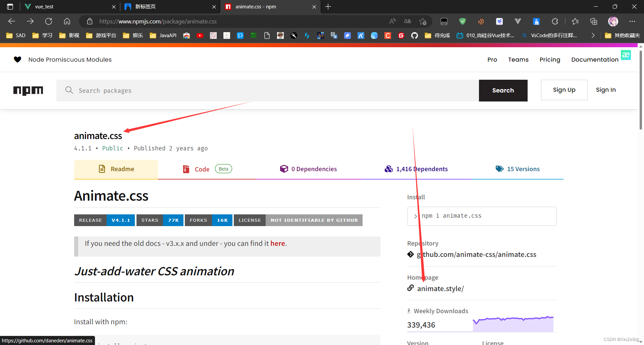Click the git repository diamond icon
The width and height of the screenshot is (644, 345).
point(411,254)
